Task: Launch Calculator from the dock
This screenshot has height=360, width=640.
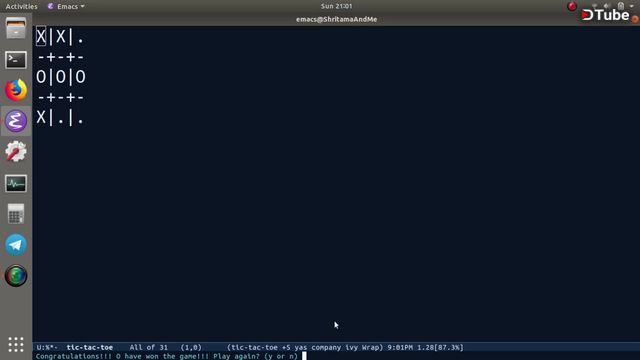Action: (16, 214)
